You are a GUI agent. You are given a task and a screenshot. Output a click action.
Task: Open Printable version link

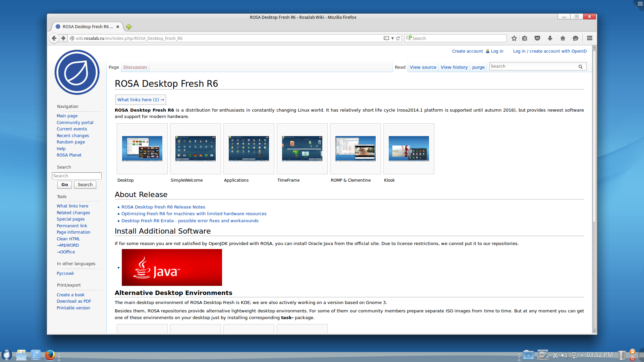(73, 308)
